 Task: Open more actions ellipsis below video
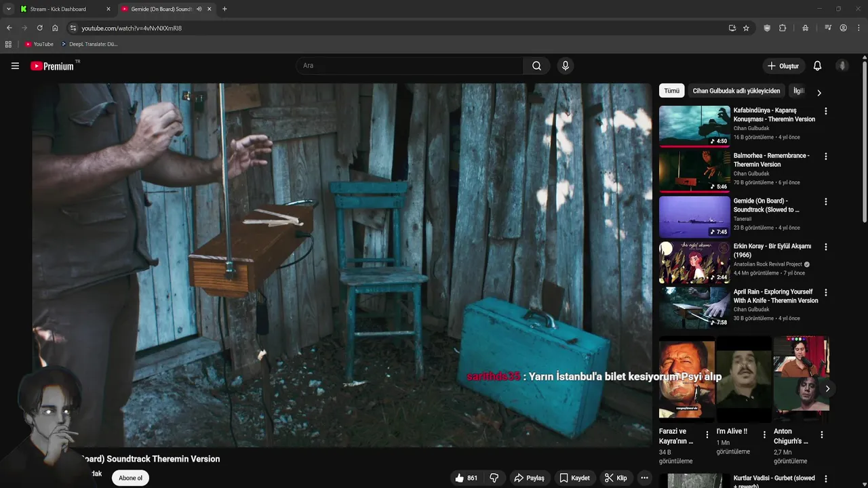(x=644, y=478)
